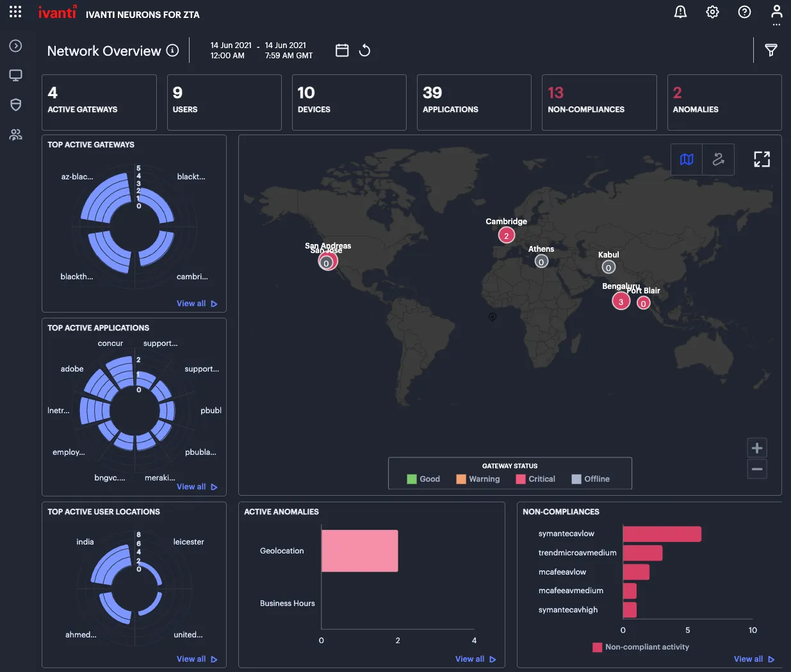
Task: Open the user profile icon
Action: point(776,12)
